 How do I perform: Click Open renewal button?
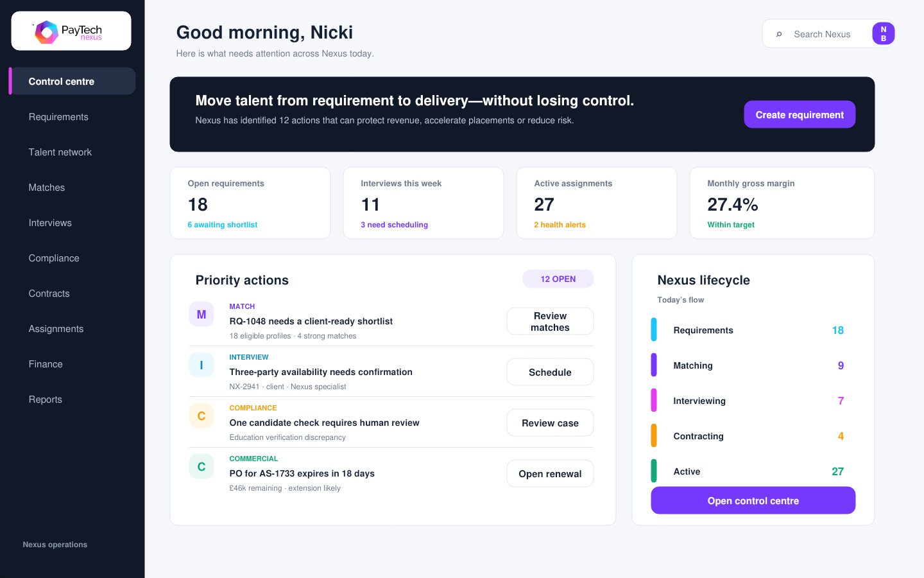pyautogui.click(x=550, y=473)
